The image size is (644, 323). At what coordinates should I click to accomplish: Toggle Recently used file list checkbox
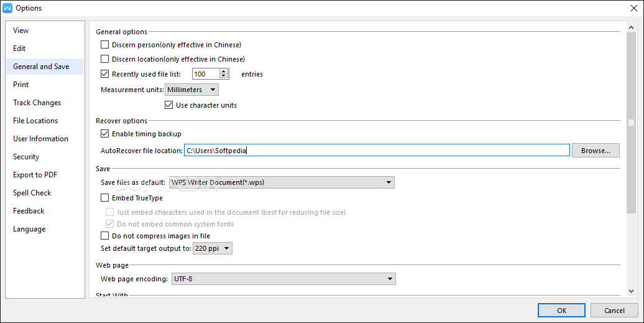(x=104, y=74)
